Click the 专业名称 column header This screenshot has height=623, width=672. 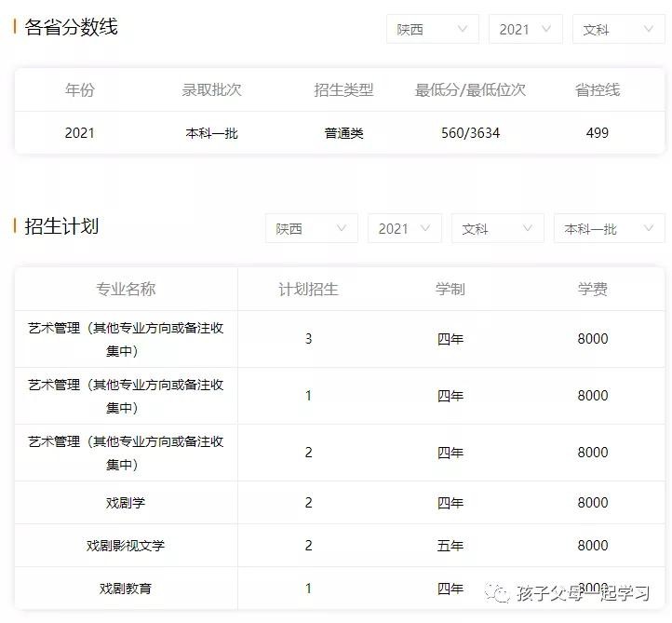pos(126,290)
